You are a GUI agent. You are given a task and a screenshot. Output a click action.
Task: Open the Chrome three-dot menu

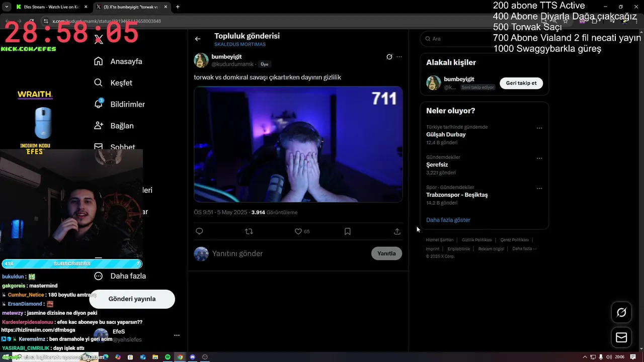[636, 21]
